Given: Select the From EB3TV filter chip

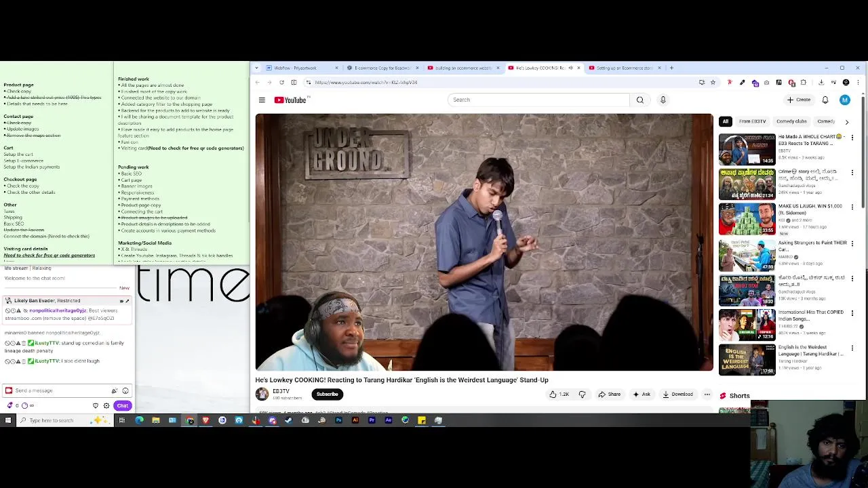Looking at the screenshot, I should (x=752, y=121).
